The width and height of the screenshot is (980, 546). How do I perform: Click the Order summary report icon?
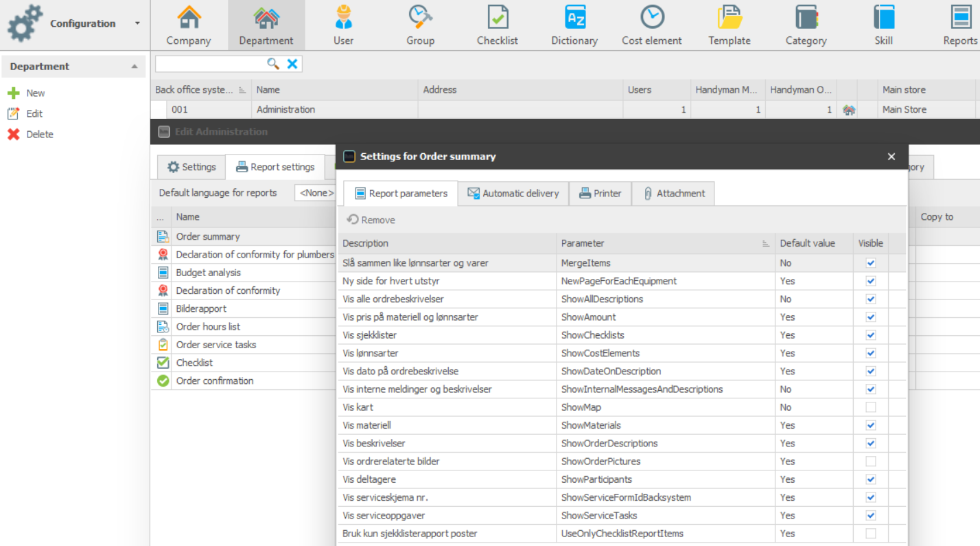163,236
